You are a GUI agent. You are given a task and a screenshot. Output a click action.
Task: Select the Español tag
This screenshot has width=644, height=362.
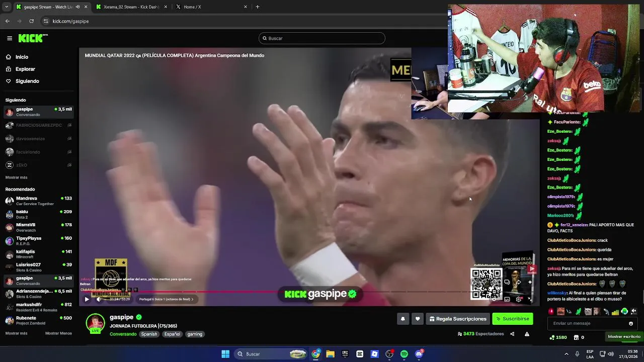pos(172,334)
